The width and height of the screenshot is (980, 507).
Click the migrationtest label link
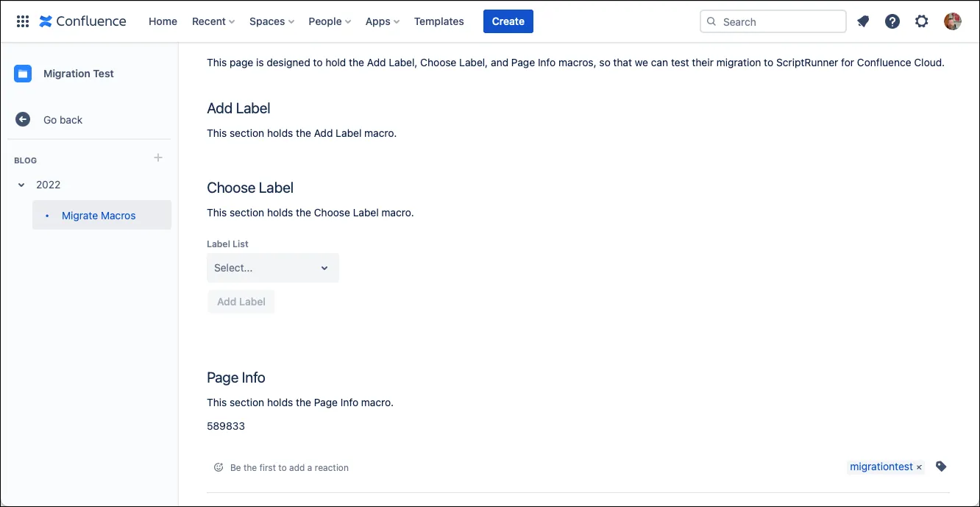click(x=881, y=467)
